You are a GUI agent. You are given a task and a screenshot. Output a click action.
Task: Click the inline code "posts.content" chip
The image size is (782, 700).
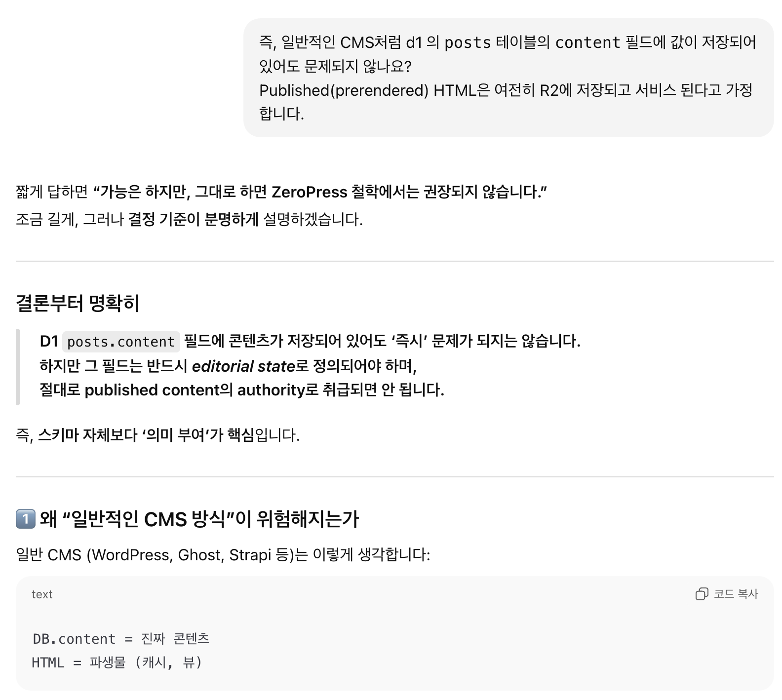pyautogui.click(x=121, y=342)
